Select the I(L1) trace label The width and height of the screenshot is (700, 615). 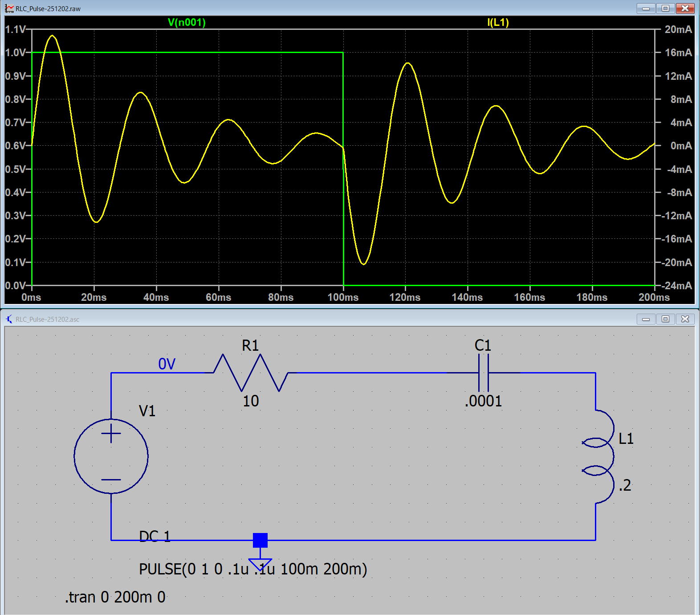coord(498,22)
